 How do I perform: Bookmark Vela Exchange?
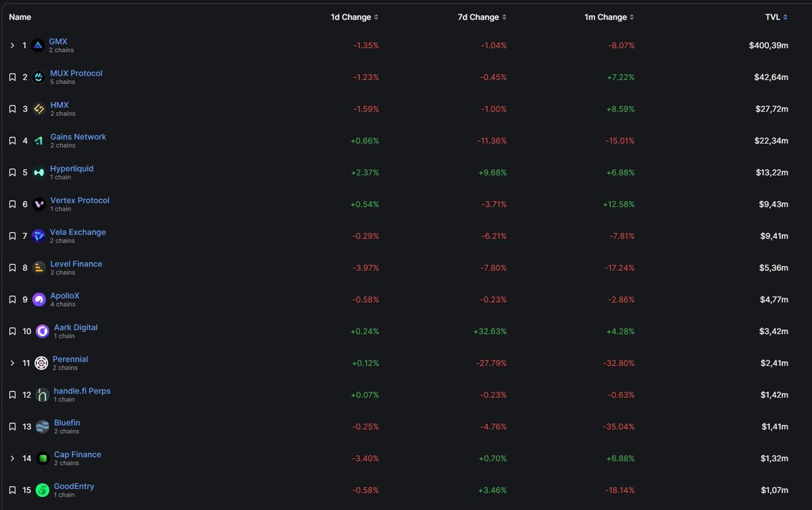pos(12,236)
